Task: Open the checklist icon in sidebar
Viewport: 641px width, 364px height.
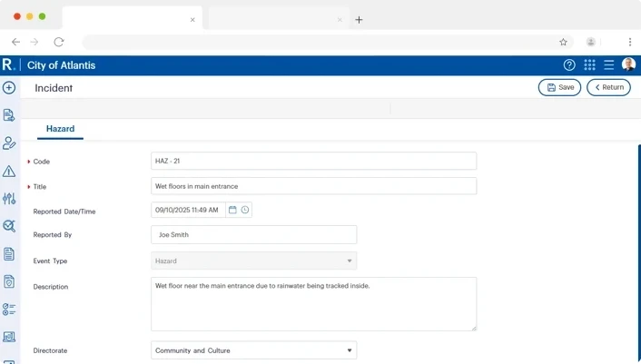Action: (x=9, y=310)
